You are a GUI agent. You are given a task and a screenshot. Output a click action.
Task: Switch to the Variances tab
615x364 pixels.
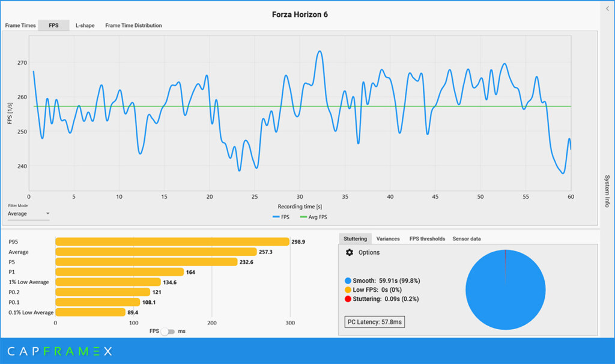point(388,238)
